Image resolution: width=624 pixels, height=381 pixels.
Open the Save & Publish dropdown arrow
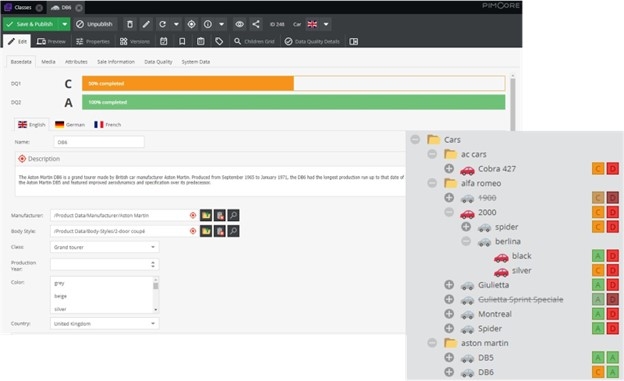coord(64,24)
